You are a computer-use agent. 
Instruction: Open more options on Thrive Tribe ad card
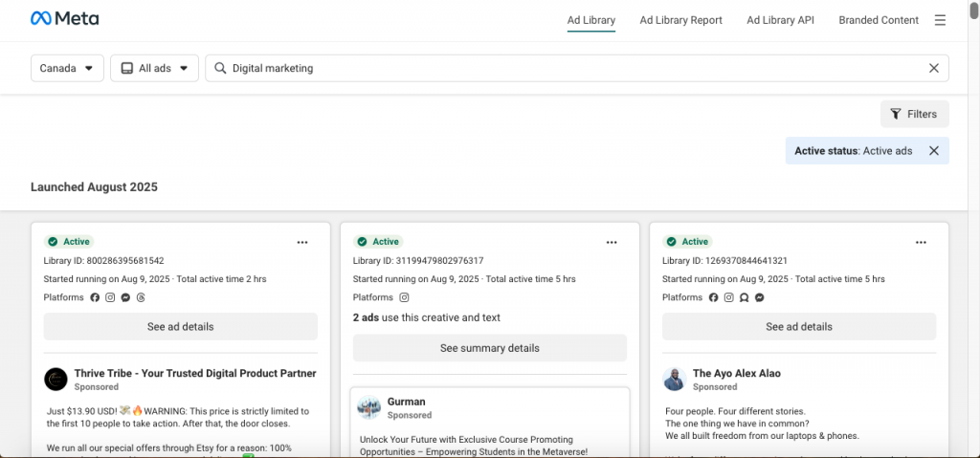pos(302,243)
